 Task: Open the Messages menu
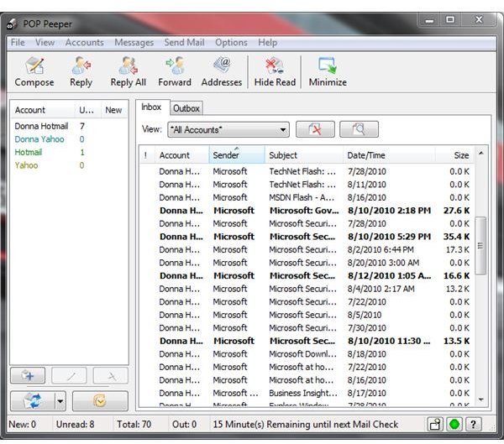click(x=134, y=43)
